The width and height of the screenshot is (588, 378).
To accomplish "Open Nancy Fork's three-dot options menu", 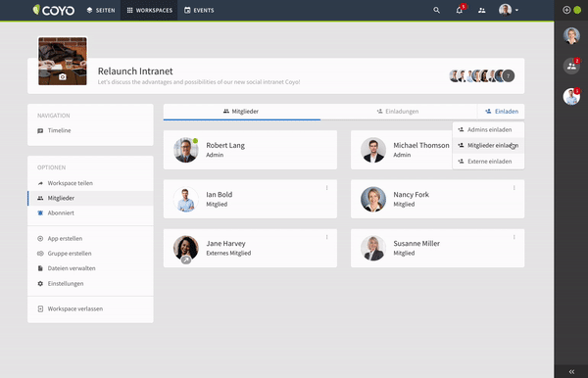I will pyautogui.click(x=514, y=188).
